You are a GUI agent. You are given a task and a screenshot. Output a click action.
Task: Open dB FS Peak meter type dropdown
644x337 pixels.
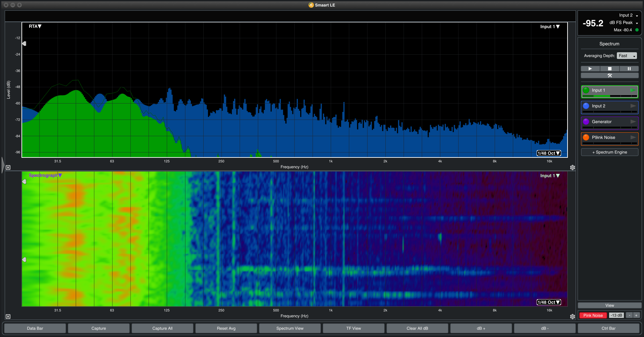[624, 23]
